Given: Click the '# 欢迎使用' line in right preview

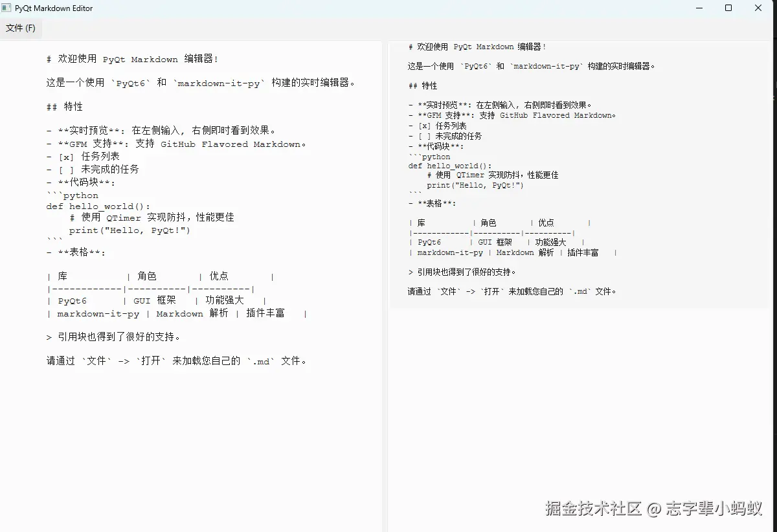Looking at the screenshot, I should pos(477,47).
